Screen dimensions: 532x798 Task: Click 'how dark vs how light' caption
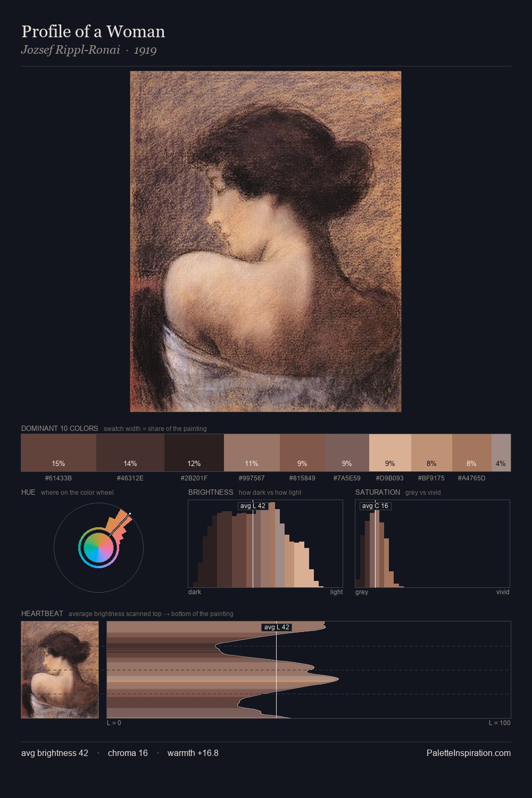tap(270, 492)
